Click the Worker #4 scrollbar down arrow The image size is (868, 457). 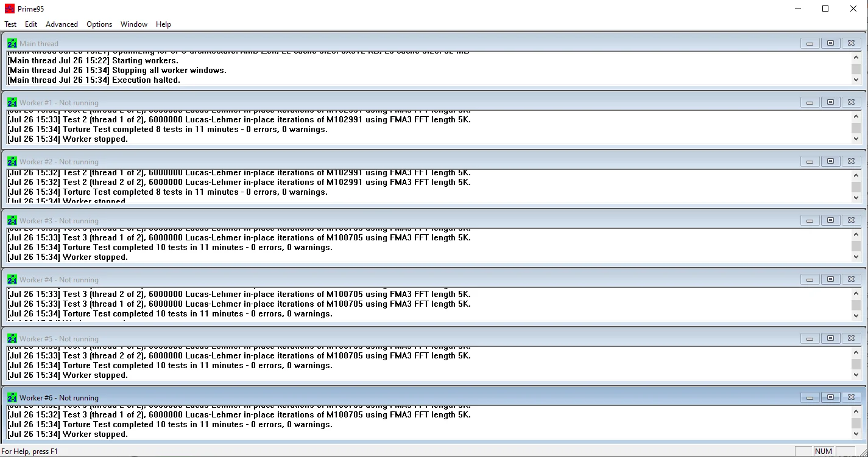[x=856, y=316]
